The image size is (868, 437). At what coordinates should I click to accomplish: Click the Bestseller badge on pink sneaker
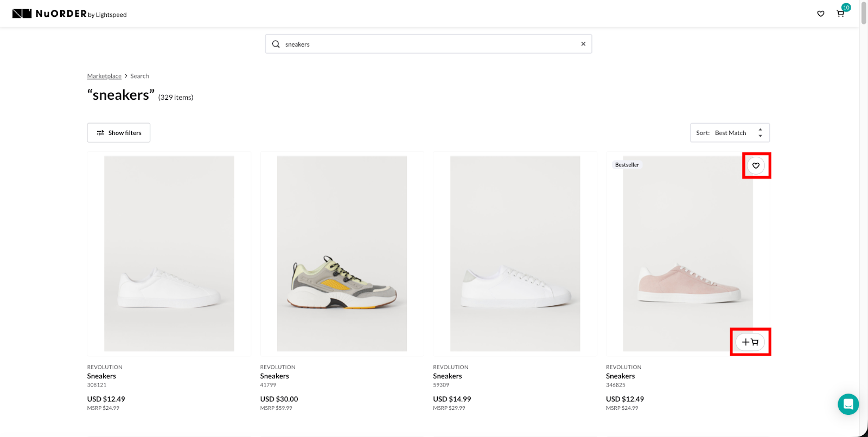click(x=627, y=165)
